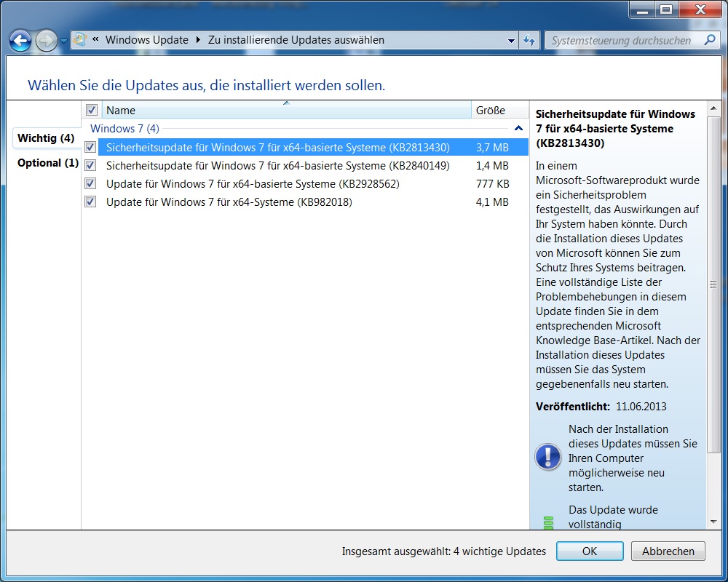Uncheck the KB2928562 update checkbox
Viewport: 728px width, 582px height.
point(90,183)
